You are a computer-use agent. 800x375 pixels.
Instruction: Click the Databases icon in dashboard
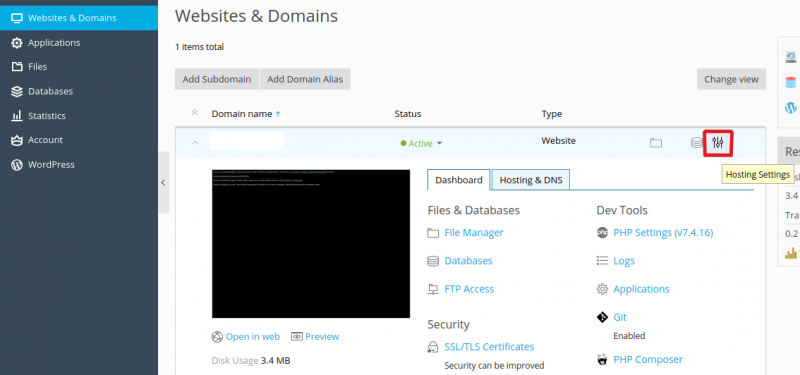point(433,261)
